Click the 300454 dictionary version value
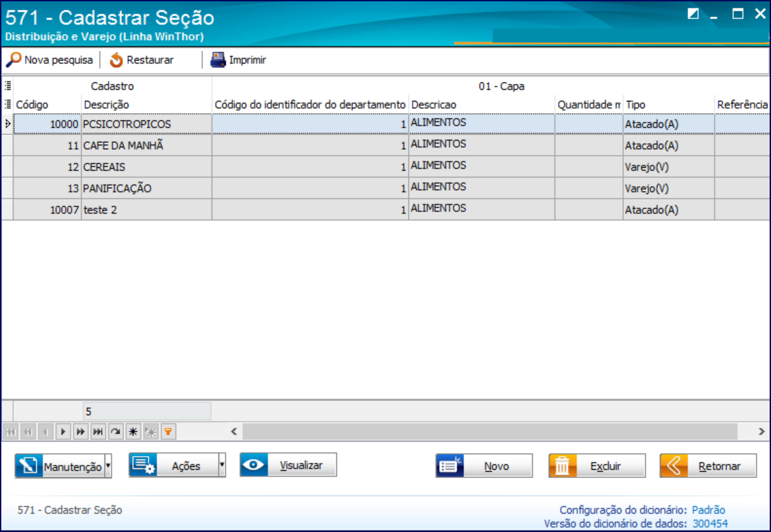771x532 pixels. 710,524
